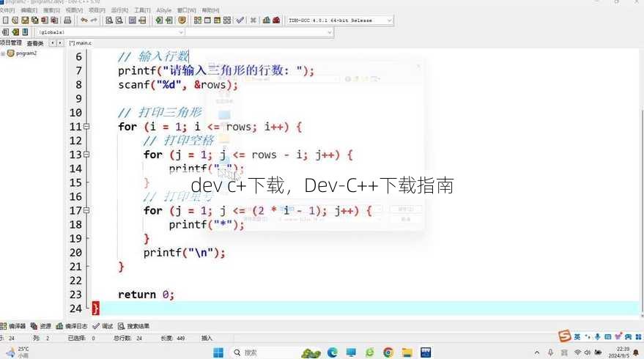This screenshot has height=359, width=644.
Task: Click the Save file toolbar icon
Action: point(25,20)
